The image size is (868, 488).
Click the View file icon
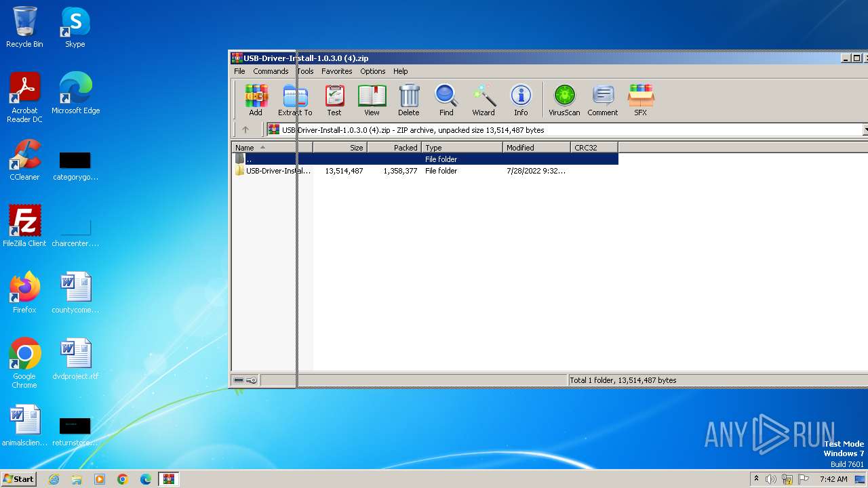pyautogui.click(x=372, y=100)
